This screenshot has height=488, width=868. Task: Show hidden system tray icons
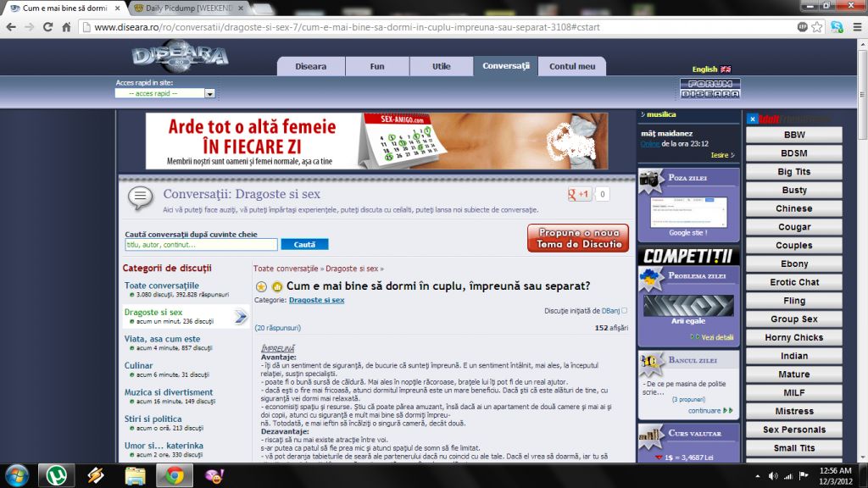click(x=757, y=476)
